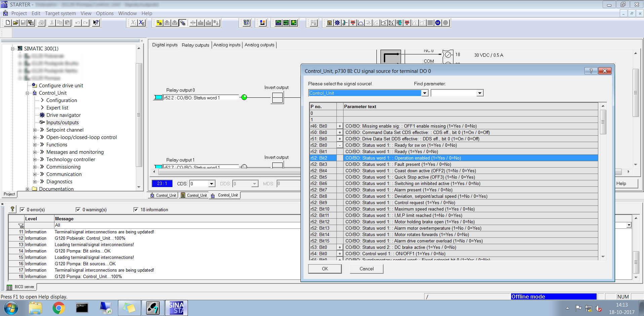Viewport: 644px width, 316px height.
Task: Click the blue XE toolbar icon
Action: [x=142, y=22]
